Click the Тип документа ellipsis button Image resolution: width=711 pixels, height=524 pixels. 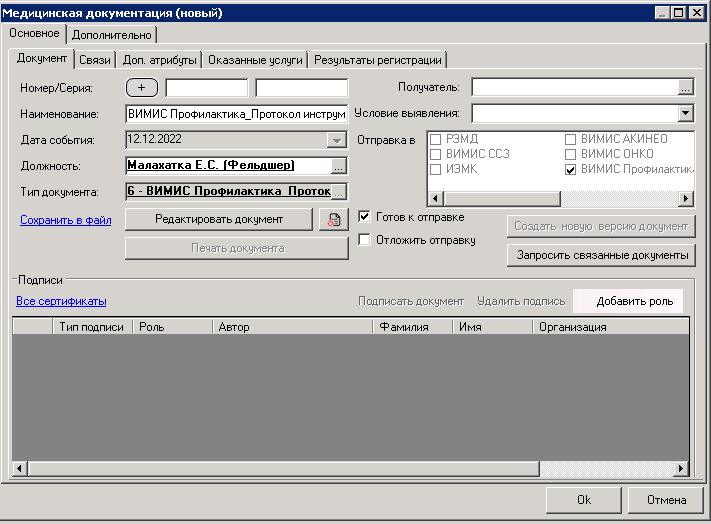point(338,191)
